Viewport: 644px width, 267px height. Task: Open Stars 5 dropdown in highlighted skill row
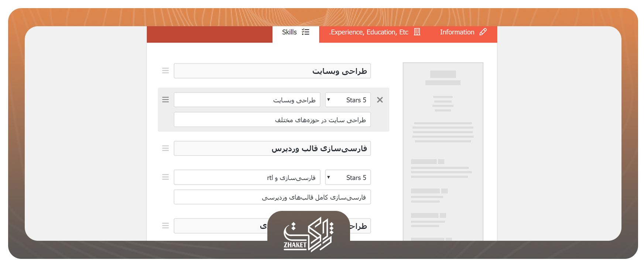tap(347, 100)
